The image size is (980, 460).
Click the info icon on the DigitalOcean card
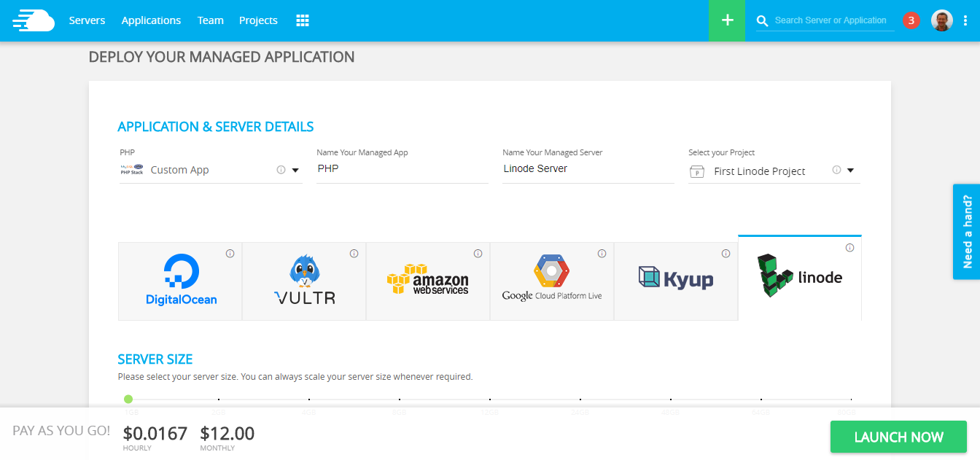point(230,253)
